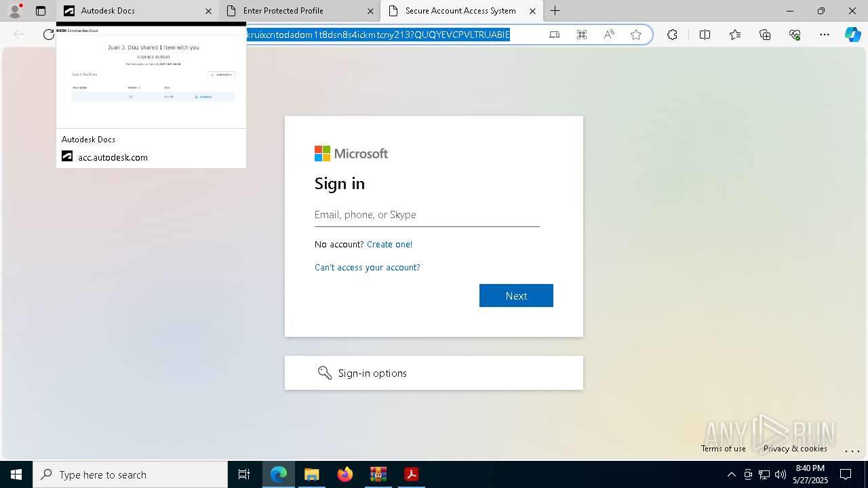Open Privacy & cookies link
This screenshot has width=868, height=488.
point(795,449)
